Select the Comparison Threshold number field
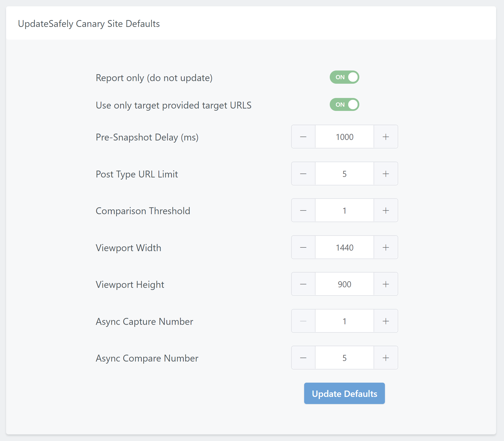Image resolution: width=504 pixels, height=441 pixels. coord(345,210)
